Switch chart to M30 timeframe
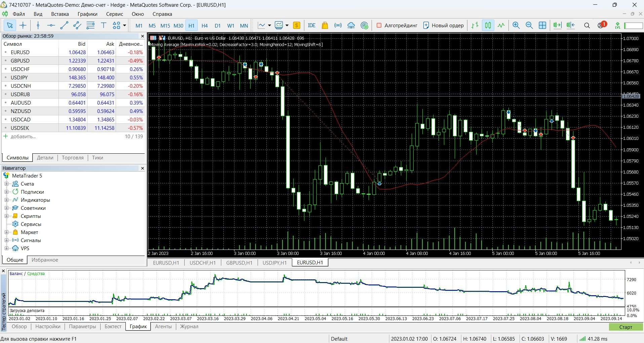644x343 pixels. point(178,26)
